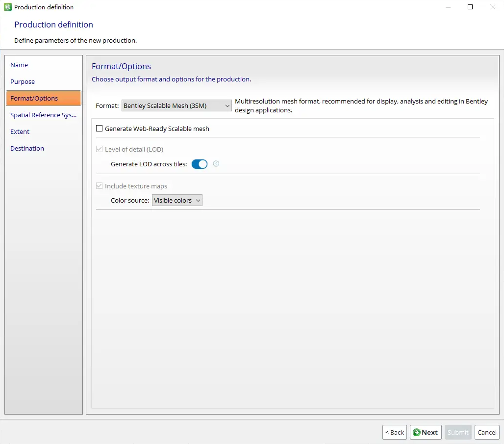Cancel the production definition
Screen dimensions: 504x444
coord(487,432)
